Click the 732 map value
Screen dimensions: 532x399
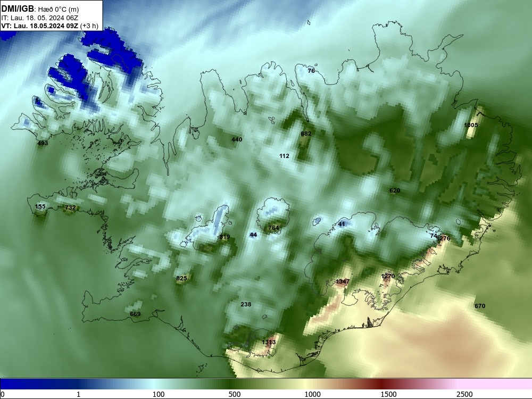pyautogui.click(x=70, y=207)
